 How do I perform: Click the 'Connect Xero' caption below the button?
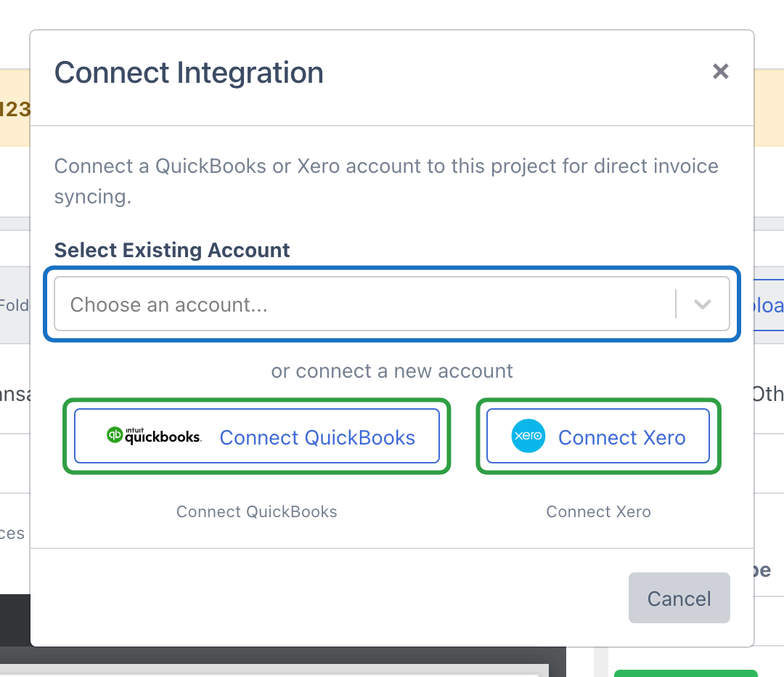[x=598, y=512]
